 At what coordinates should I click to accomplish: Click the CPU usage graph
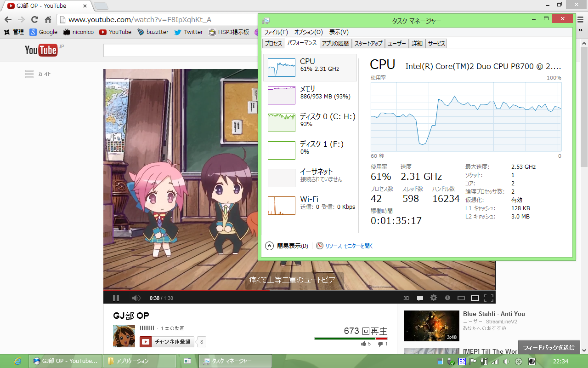[466, 117]
